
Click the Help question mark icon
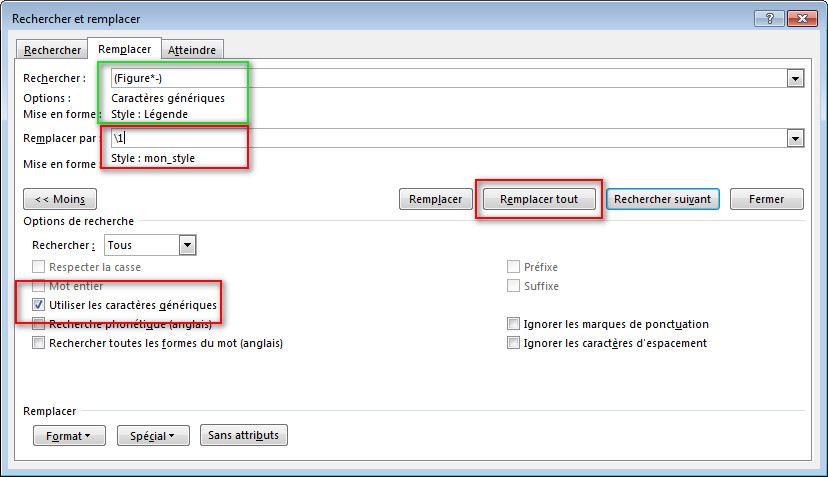click(x=768, y=18)
